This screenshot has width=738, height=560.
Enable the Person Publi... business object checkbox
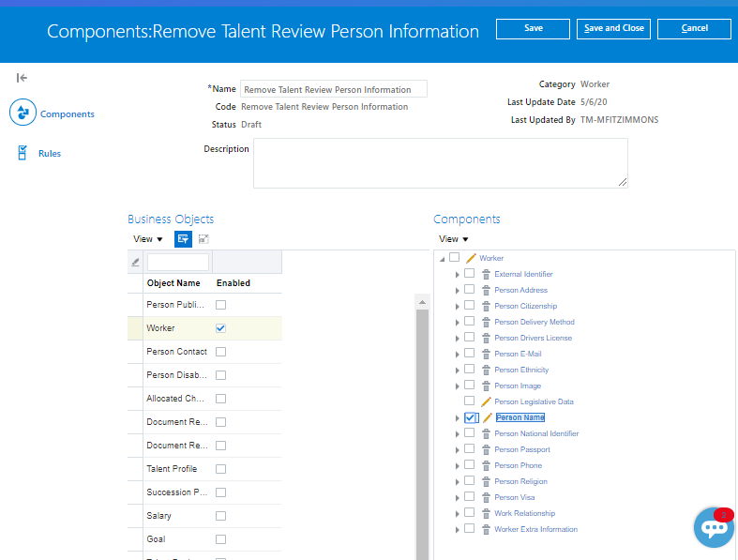(x=220, y=305)
